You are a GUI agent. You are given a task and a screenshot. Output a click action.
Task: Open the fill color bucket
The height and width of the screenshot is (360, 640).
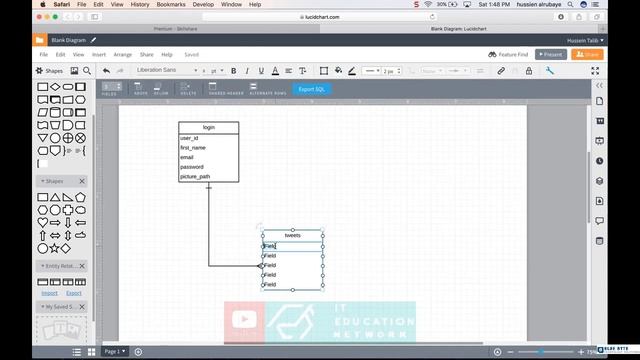[x=338, y=71]
